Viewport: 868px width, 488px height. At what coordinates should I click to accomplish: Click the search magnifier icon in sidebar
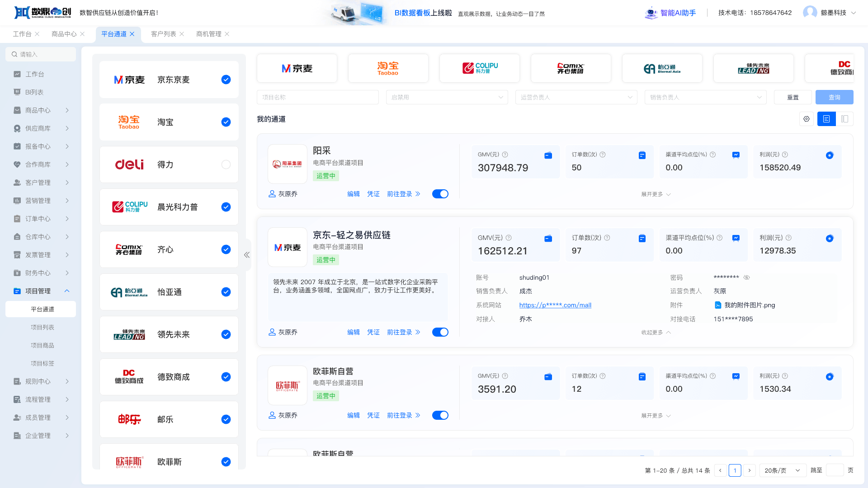point(14,54)
